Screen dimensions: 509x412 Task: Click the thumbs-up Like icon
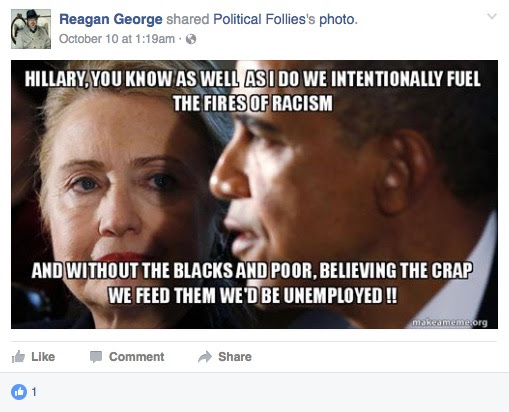(18, 357)
